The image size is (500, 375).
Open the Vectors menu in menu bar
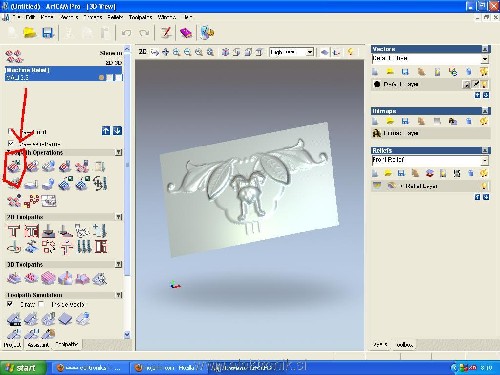pos(69,17)
